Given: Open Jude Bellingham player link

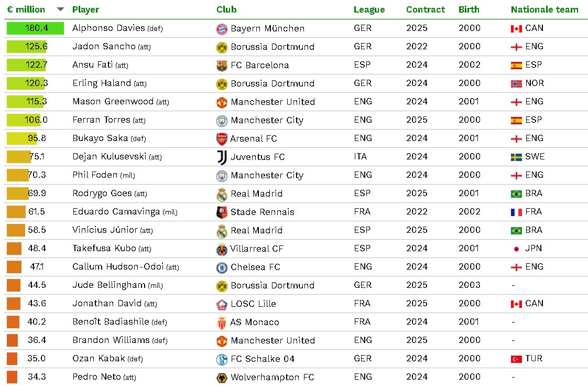Looking at the screenshot, I should tap(108, 285).
